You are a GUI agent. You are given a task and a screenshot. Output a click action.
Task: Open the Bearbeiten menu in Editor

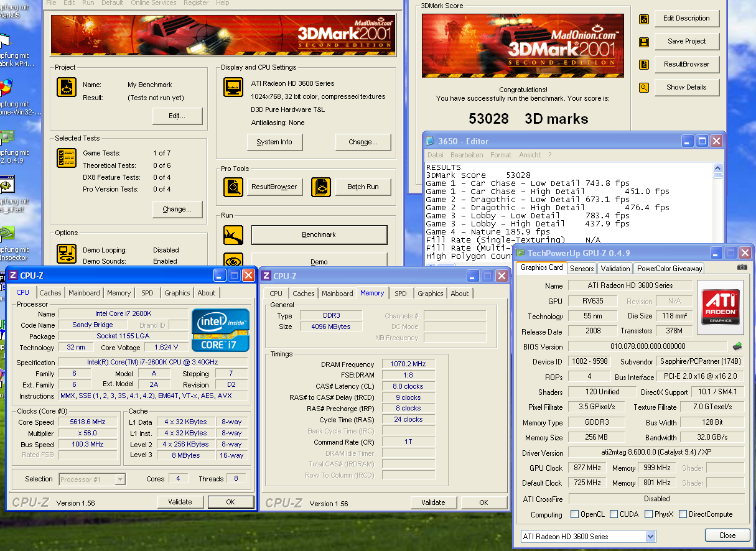(467, 155)
